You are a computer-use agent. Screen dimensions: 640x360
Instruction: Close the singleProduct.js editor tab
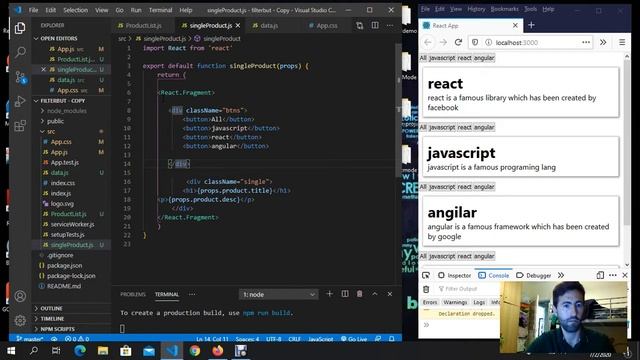click(x=238, y=25)
